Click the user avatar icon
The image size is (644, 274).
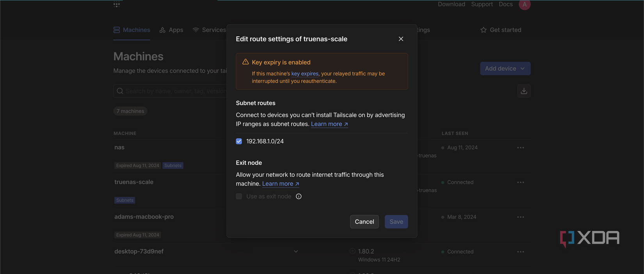tap(524, 5)
